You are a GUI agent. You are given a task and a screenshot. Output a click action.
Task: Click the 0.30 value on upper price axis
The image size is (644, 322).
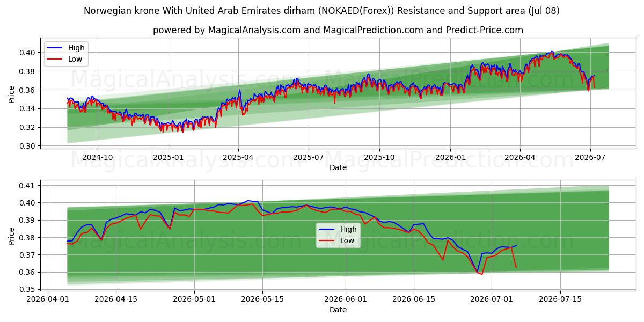[x=28, y=147]
